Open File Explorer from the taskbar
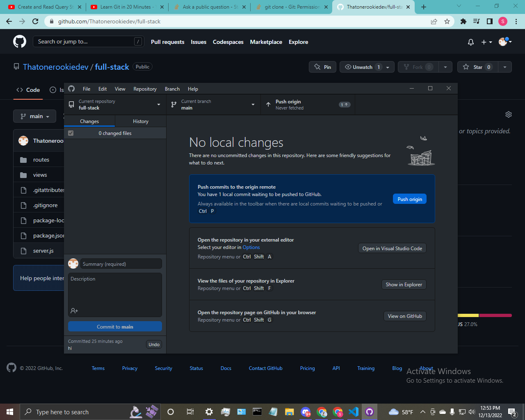 click(290, 412)
